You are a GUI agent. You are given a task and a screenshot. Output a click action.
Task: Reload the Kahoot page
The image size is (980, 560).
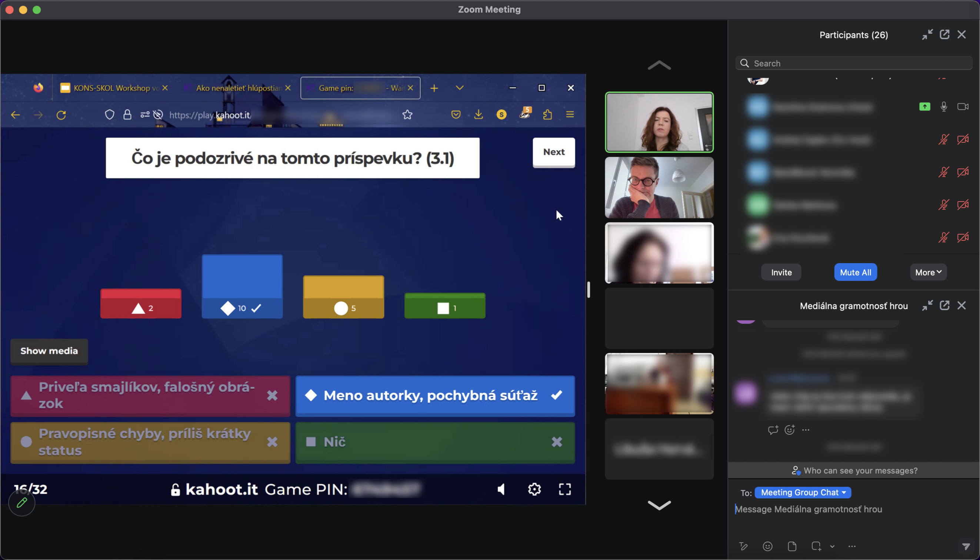(61, 115)
